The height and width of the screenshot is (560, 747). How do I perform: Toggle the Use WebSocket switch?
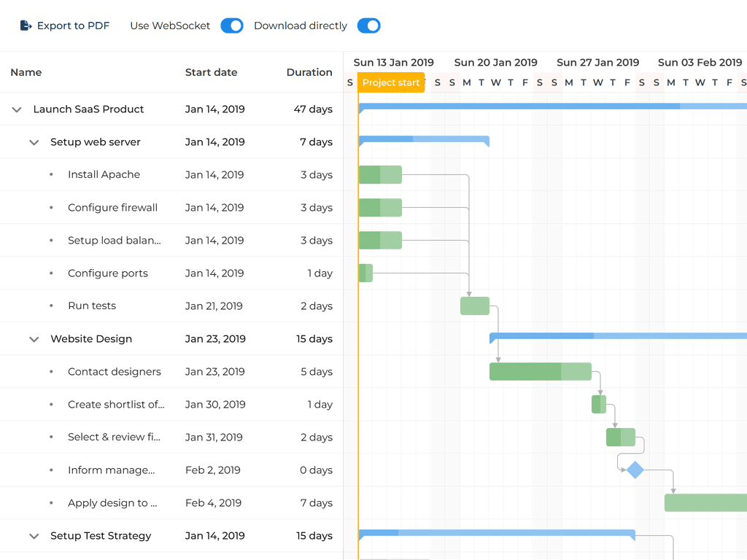coord(231,26)
